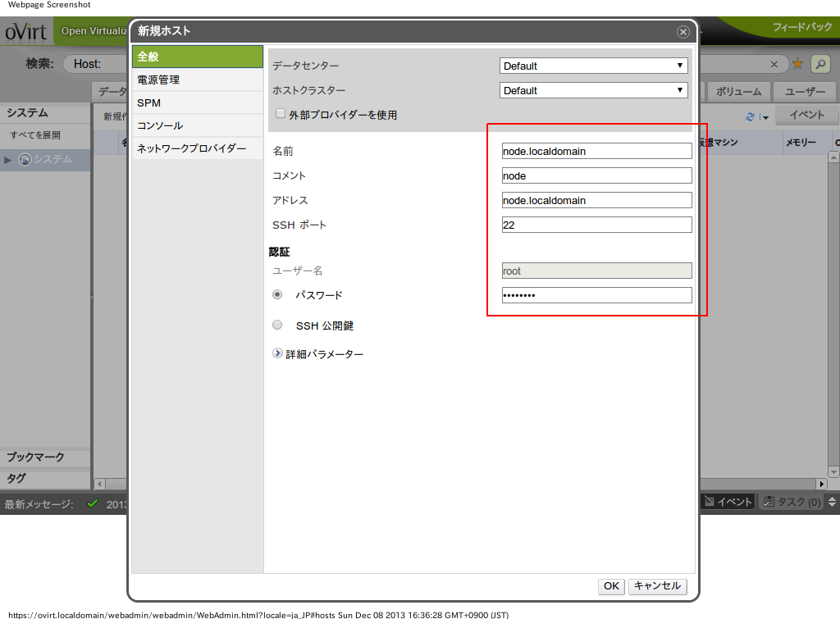
Task: Clear the search bar with the X icon
Action: [x=774, y=64]
